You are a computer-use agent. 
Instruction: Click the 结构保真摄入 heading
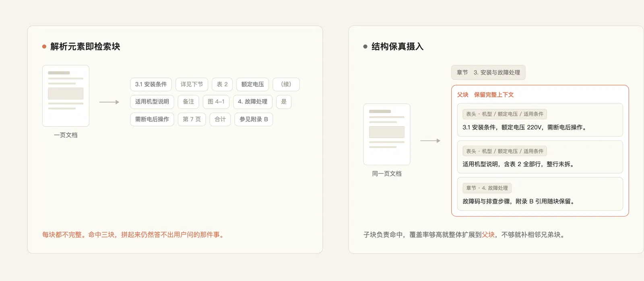[398, 47]
